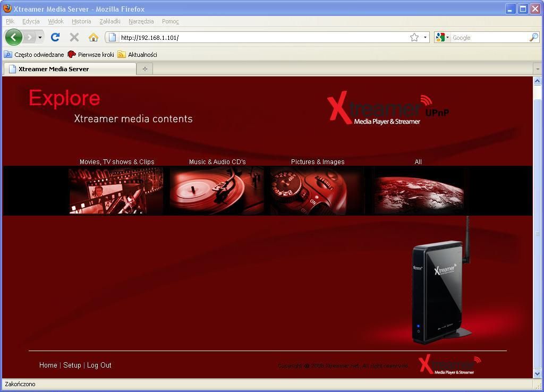Screen dimensions: 544x392
Task: Open a new tab with the plus button
Action: click(x=145, y=69)
